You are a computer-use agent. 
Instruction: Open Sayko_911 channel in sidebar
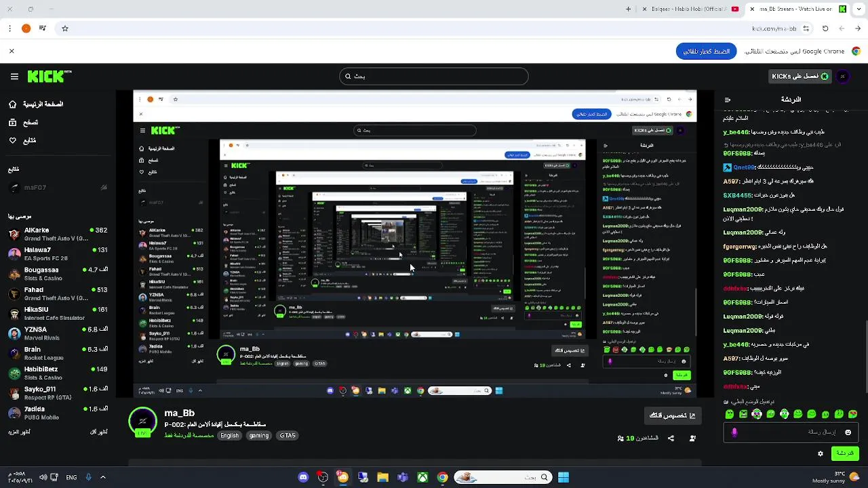pos(57,393)
